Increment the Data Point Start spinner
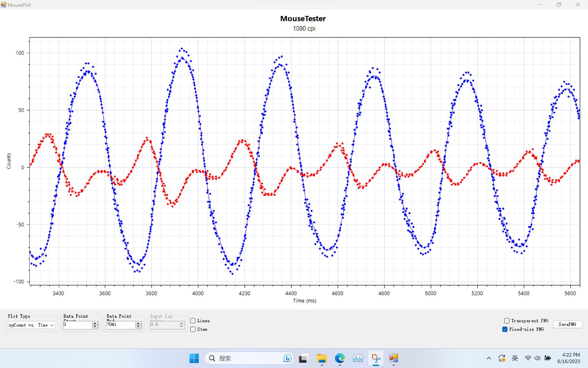 click(95, 323)
